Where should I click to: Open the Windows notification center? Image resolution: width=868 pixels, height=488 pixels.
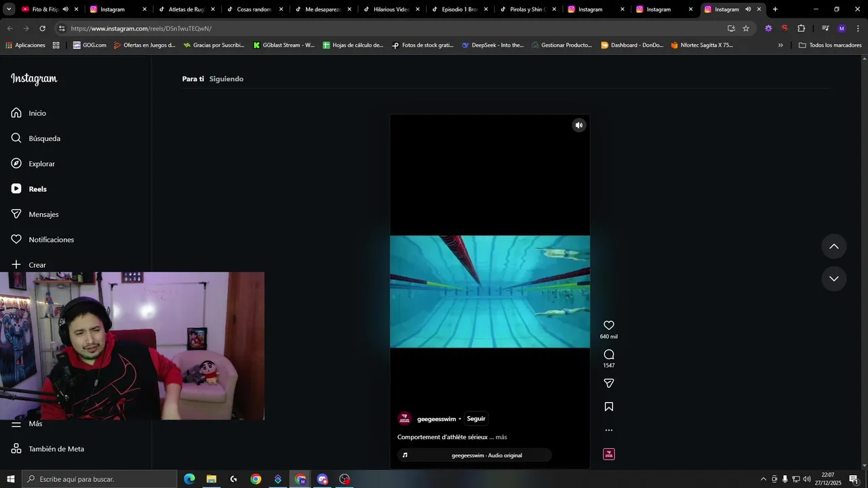tap(853, 479)
